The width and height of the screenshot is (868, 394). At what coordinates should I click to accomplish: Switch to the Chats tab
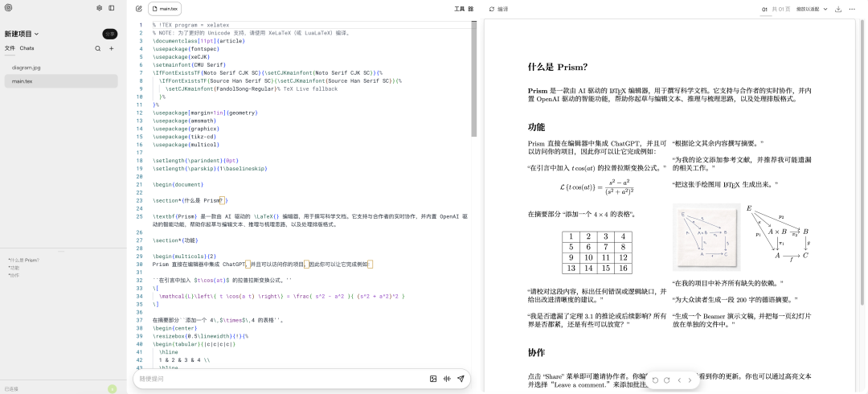click(27, 48)
